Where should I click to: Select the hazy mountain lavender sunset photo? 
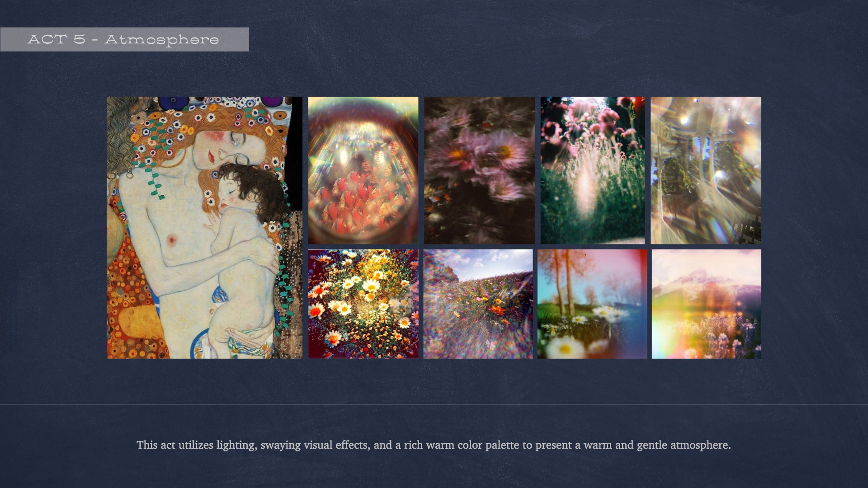(707, 304)
